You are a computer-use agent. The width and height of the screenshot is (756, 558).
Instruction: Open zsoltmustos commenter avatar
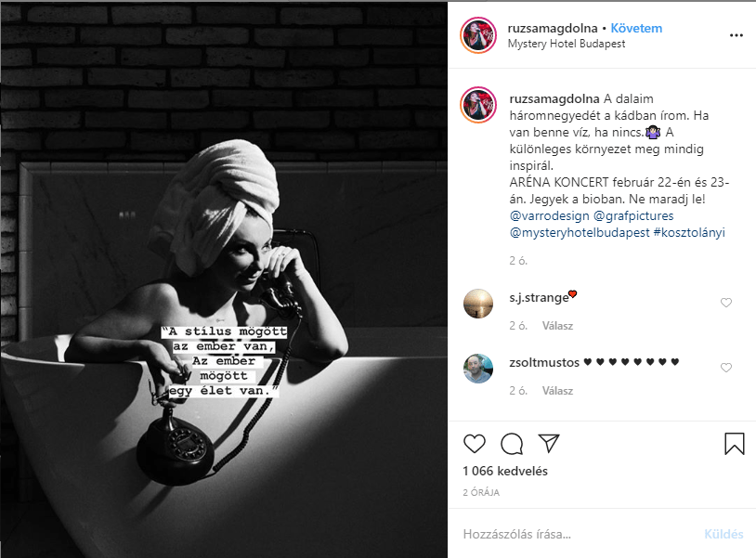click(478, 369)
